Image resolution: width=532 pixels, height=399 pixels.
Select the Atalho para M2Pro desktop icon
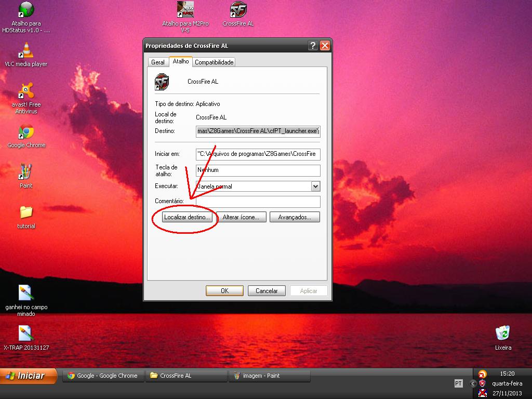185,10
